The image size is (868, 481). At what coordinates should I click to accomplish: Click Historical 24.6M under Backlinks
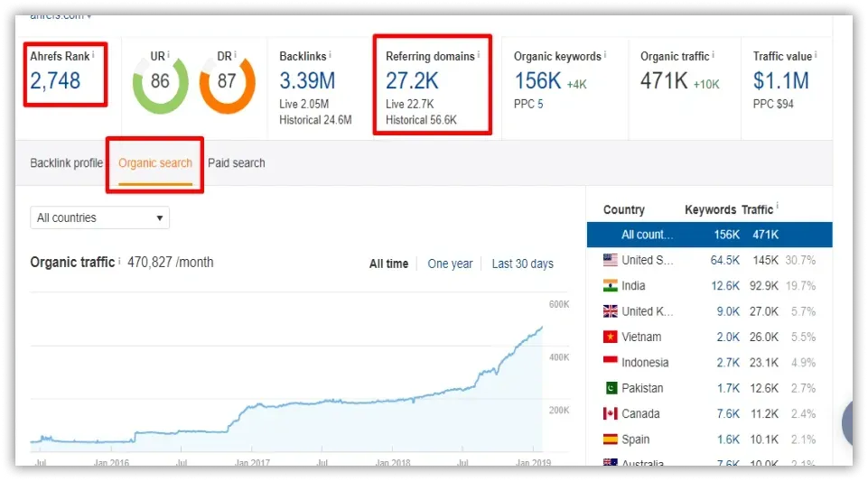(x=315, y=120)
